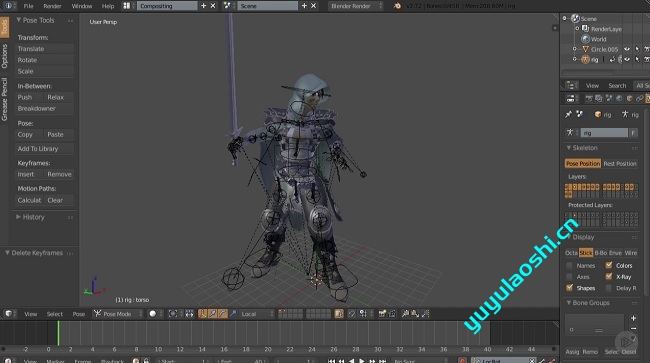This screenshot has height=363, width=650.
Task: Collapse the Delete Keyframes panel
Action: point(7,253)
